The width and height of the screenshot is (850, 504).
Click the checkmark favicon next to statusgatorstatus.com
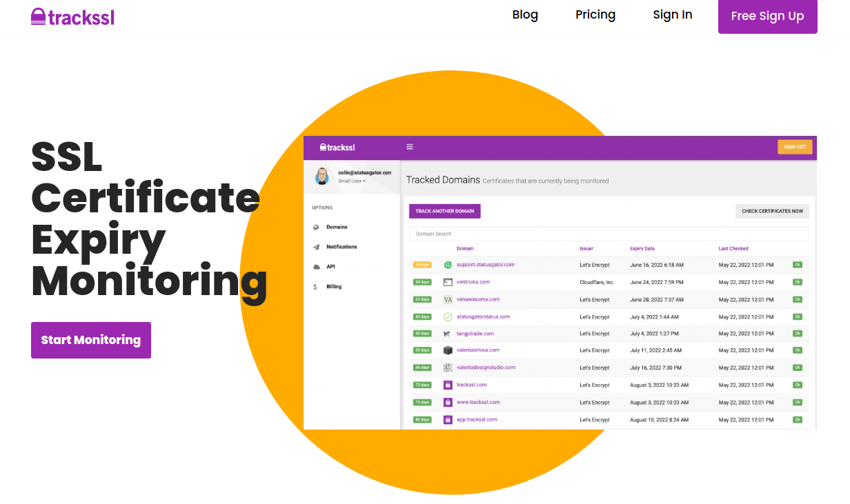click(x=448, y=317)
